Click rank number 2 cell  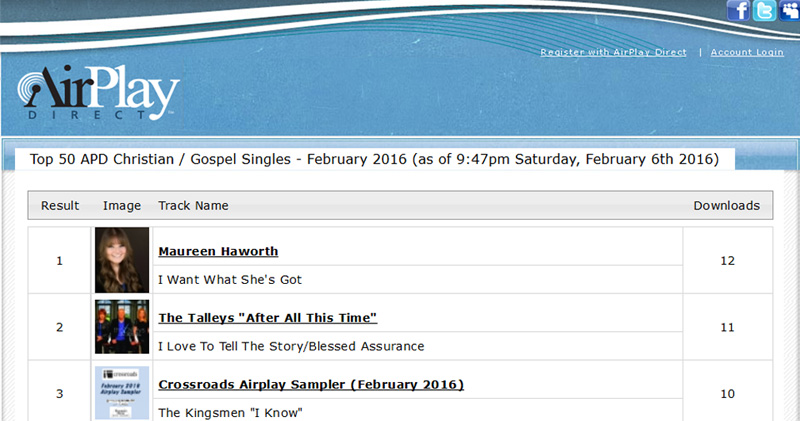pyautogui.click(x=60, y=327)
